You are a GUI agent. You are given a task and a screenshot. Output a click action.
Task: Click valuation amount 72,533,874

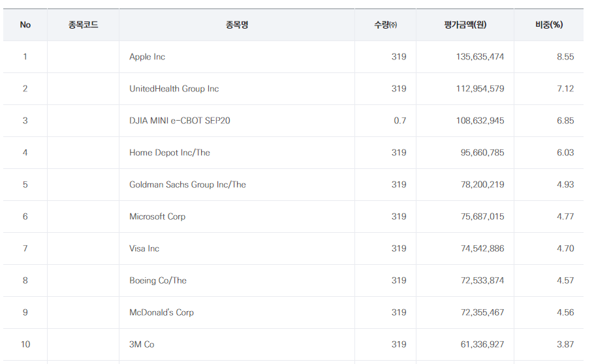482,281
